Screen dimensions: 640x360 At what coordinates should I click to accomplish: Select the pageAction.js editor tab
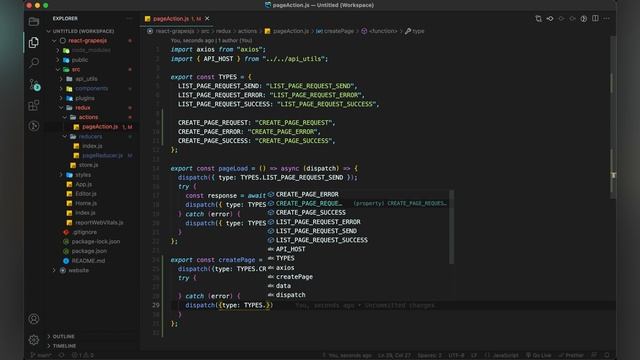pyautogui.click(x=177, y=18)
